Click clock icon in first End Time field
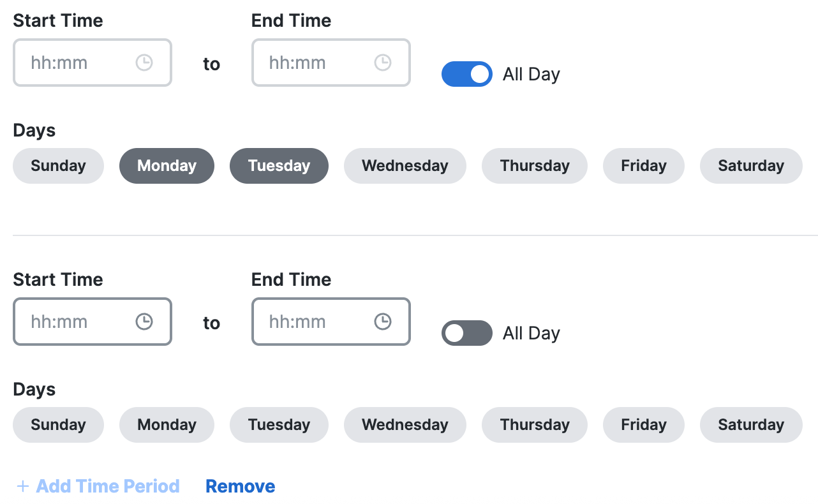818x504 pixels. (382, 63)
